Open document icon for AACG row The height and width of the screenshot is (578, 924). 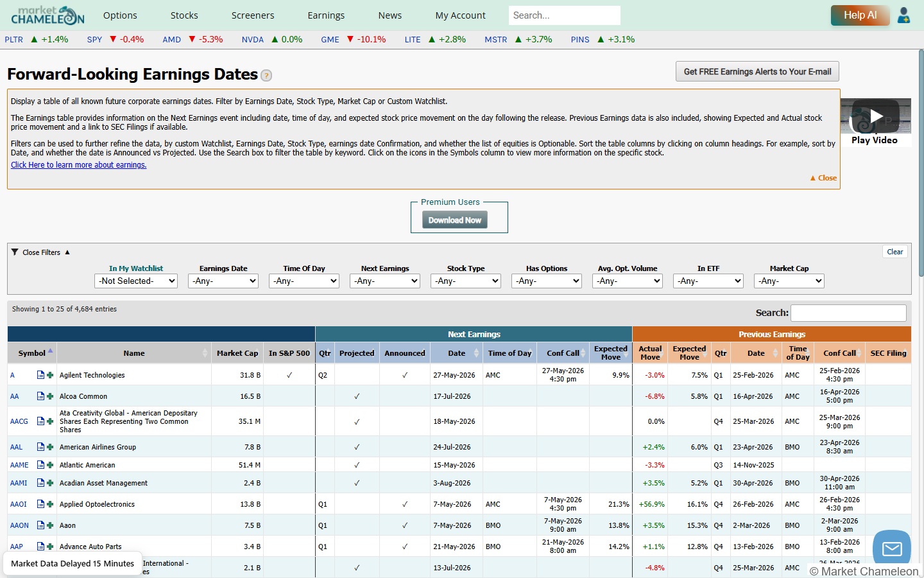(40, 421)
